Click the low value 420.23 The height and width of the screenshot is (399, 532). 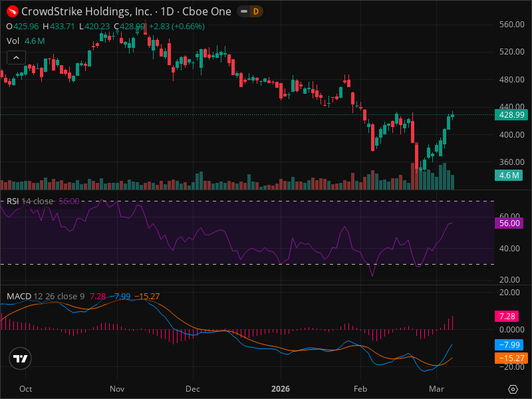(x=97, y=27)
